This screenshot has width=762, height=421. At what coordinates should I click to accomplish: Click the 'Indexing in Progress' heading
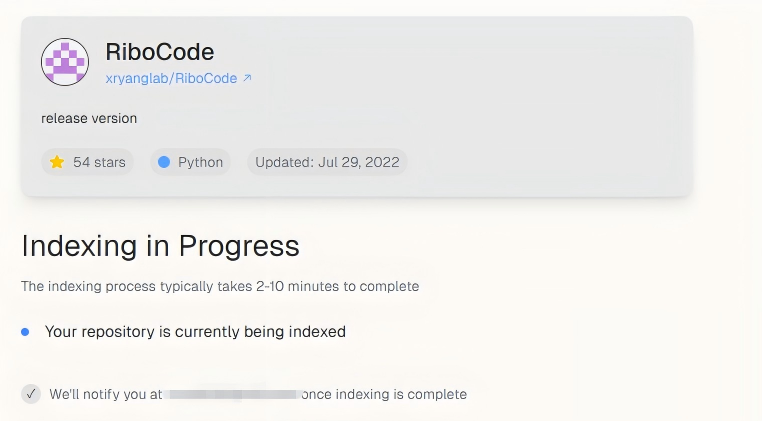tap(160, 245)
